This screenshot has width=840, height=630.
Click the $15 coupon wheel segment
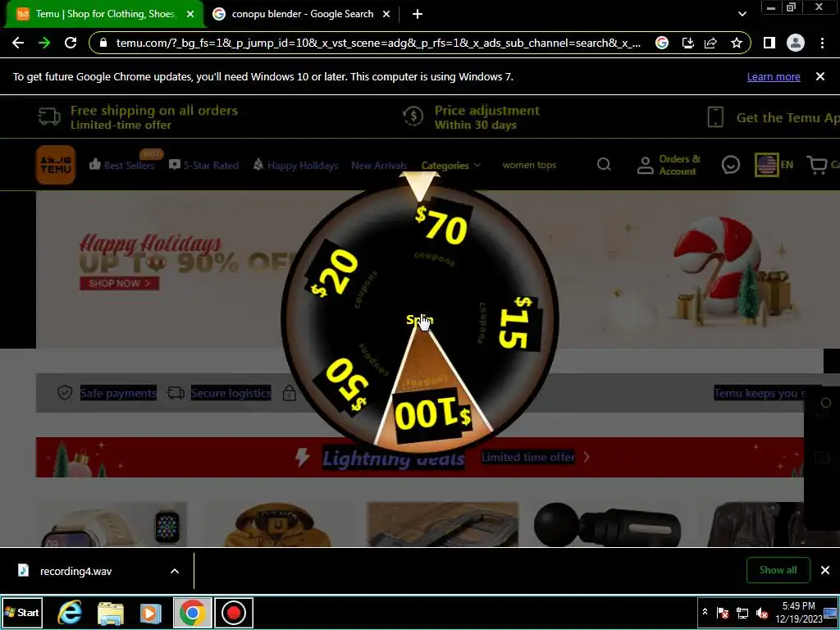(518, 323)
